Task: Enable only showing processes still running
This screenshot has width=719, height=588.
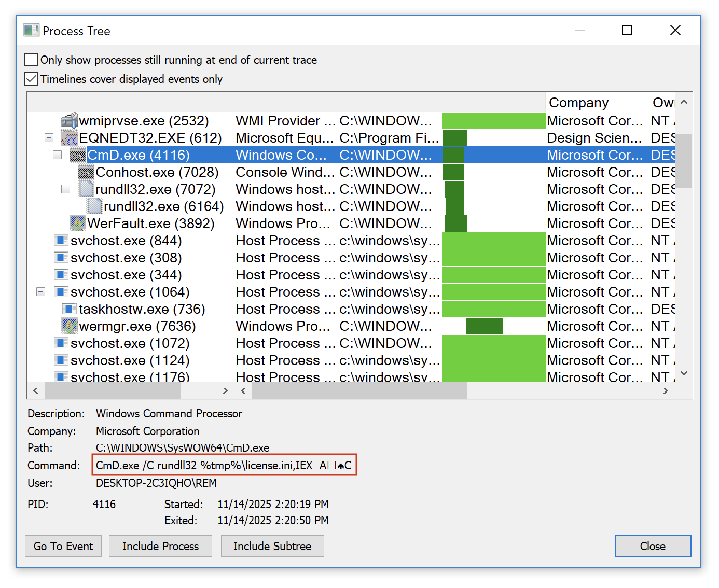Action: click(x=31, y=59)
